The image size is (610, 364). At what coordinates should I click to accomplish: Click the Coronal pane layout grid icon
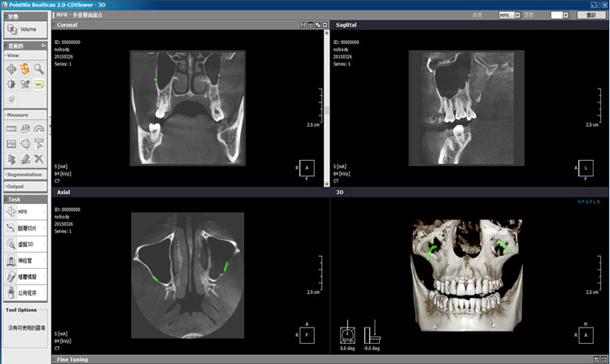click(x=310, y=25)
